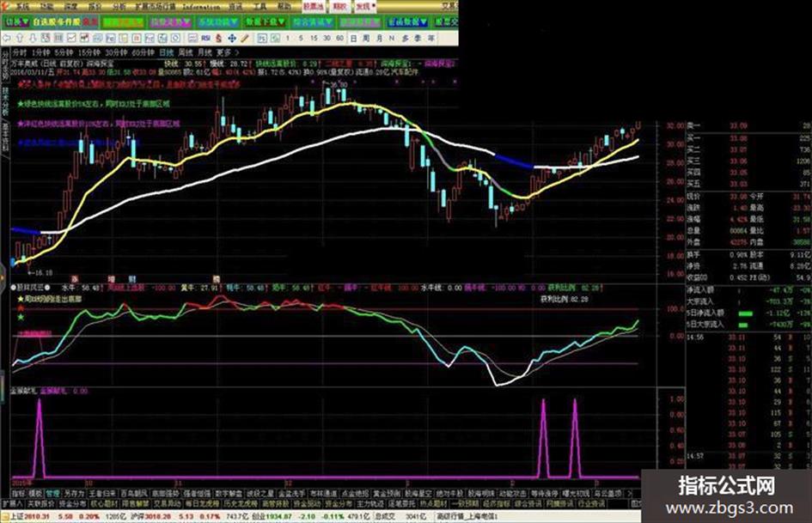Select 季 quarterly period toolbar button

click(x=418, y=38)
